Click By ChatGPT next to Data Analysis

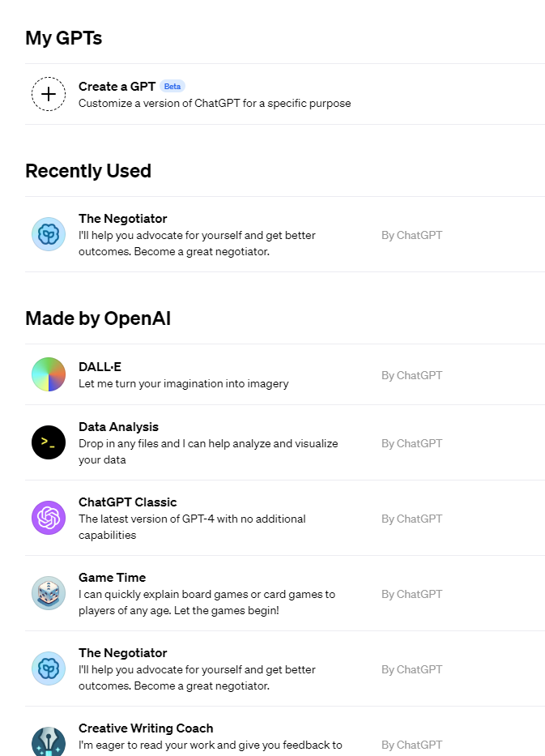(411, 443)
